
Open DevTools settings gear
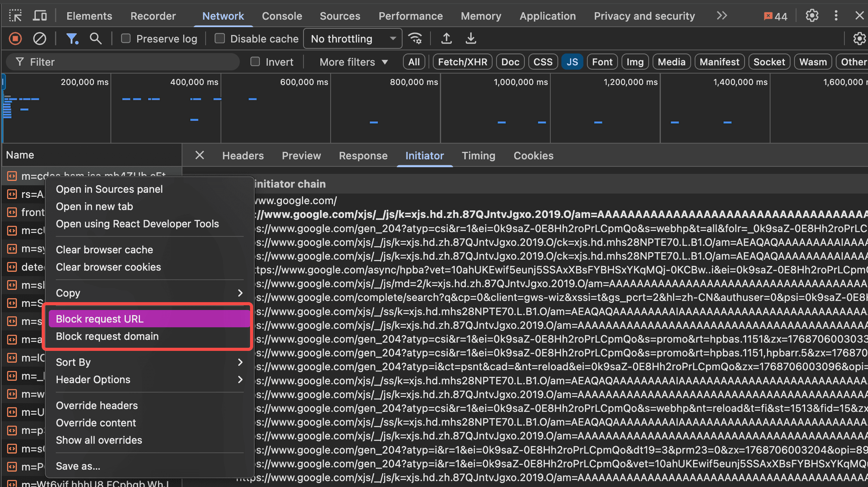(811, 16)
